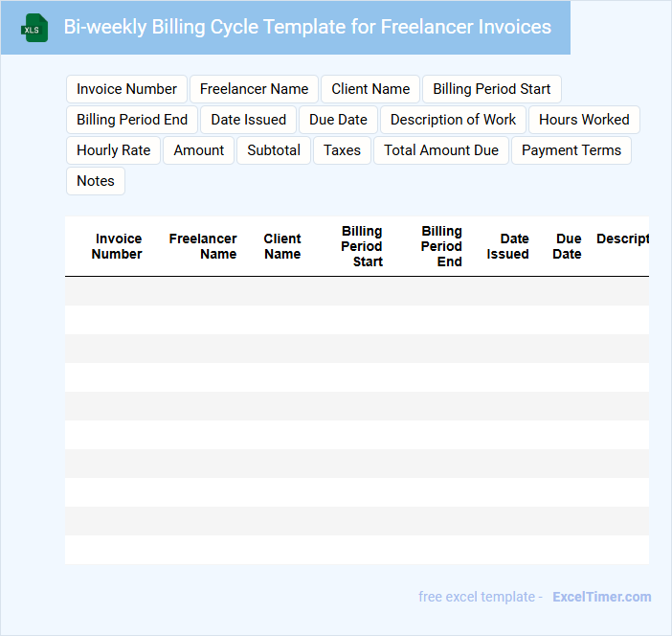Pick the Date Issued tag

pos(248,120)
